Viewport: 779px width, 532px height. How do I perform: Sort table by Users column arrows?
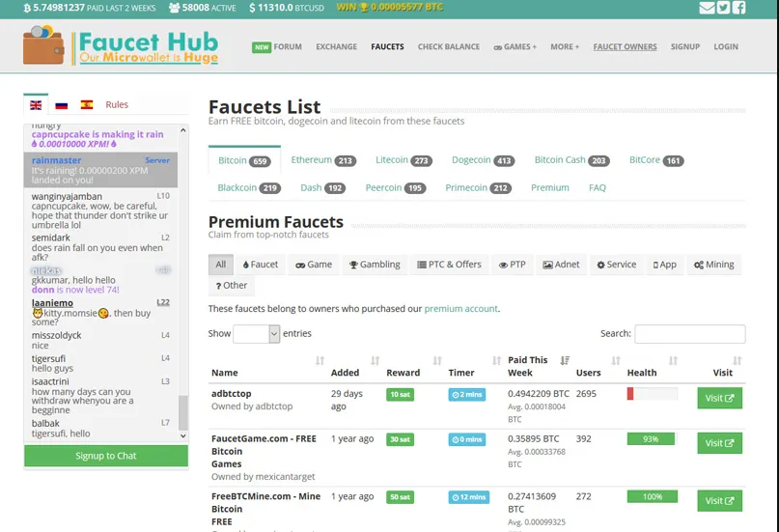[x=616, y=361]
